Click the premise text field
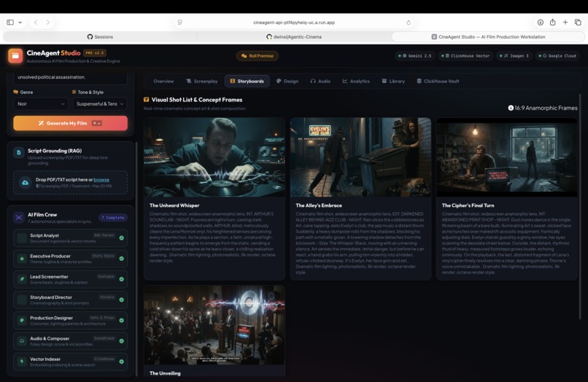 [70, 77]
